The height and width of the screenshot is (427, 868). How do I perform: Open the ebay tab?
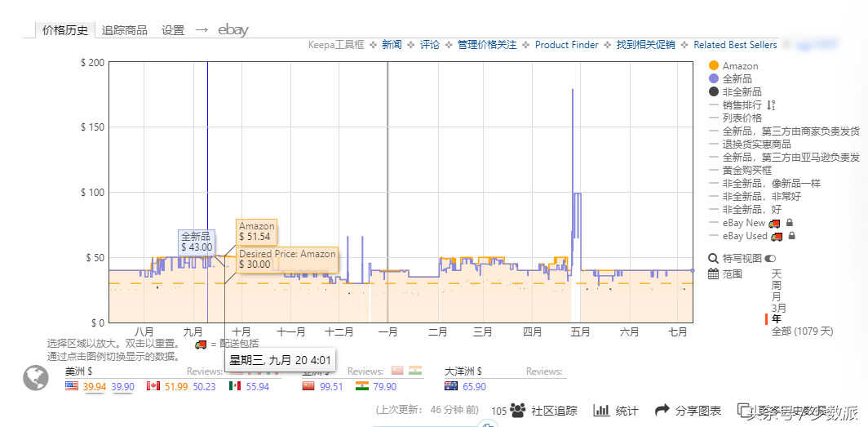(x=233, y=30)
